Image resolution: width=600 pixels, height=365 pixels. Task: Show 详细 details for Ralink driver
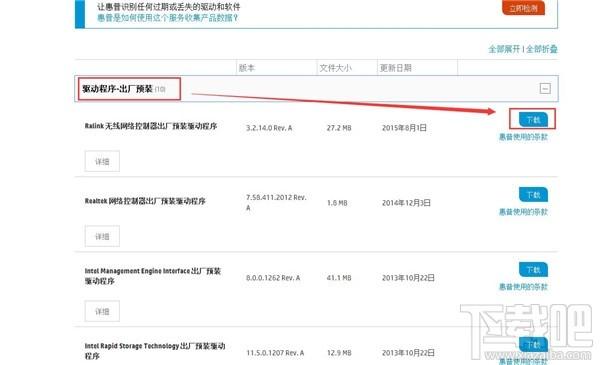[x=102, y=161]
